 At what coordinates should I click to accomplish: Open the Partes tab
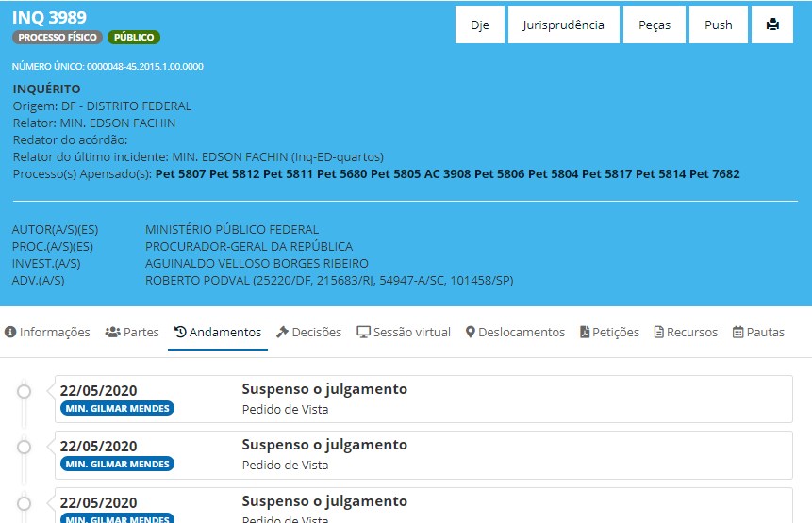point(132,333)
